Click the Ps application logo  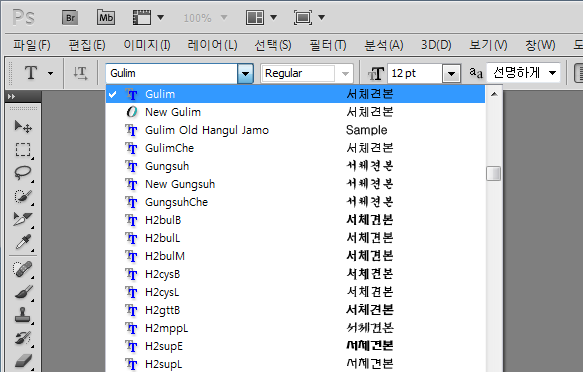(x=23, y=17)
